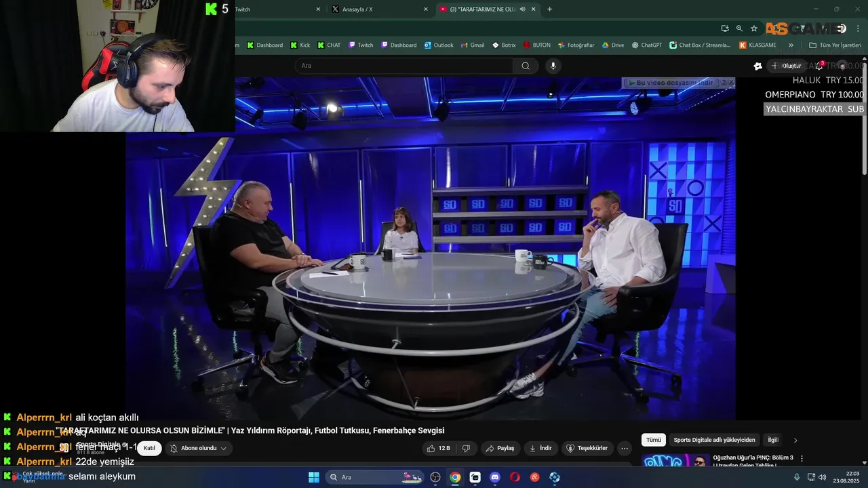
Task: Join the channel with Katıl button
Action: 149,448
